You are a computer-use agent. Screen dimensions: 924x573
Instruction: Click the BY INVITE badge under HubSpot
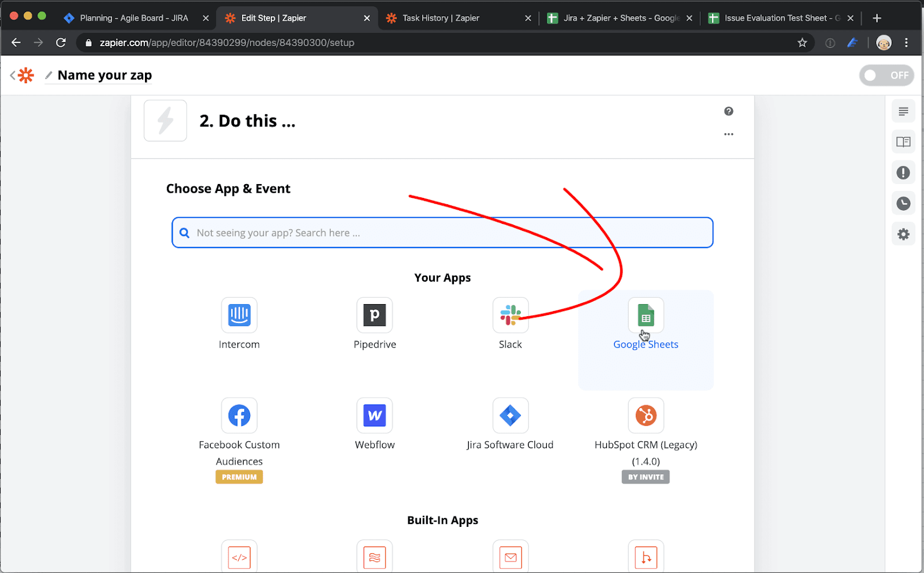[646, 477]
